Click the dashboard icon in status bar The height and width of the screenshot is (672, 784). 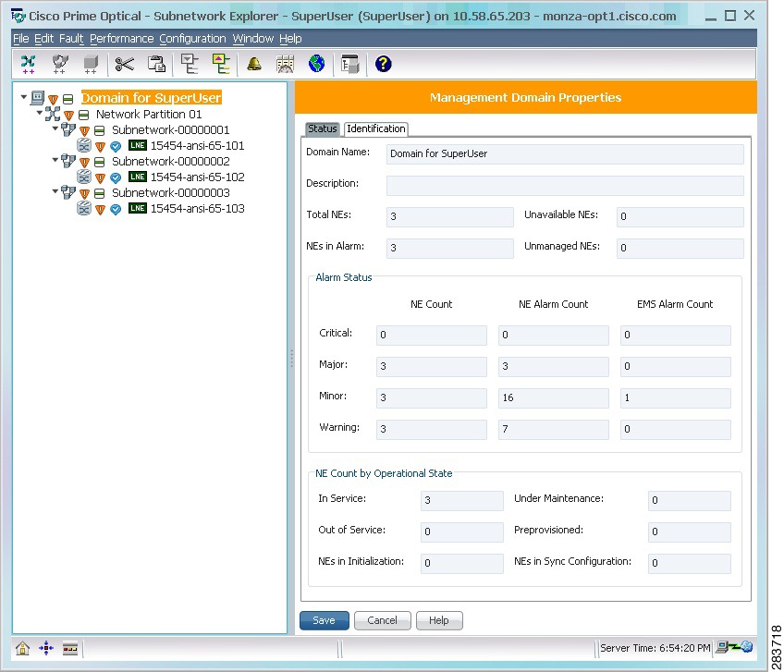click(70, 649)
